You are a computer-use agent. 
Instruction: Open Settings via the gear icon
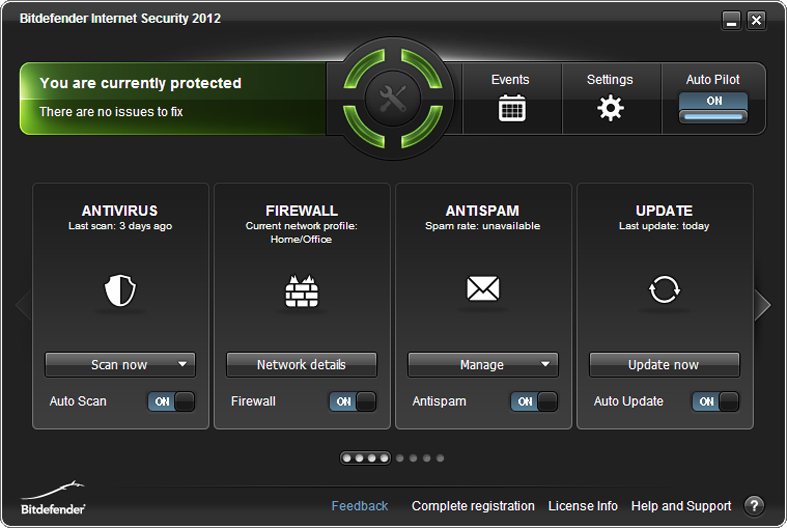tap(610, 108)
